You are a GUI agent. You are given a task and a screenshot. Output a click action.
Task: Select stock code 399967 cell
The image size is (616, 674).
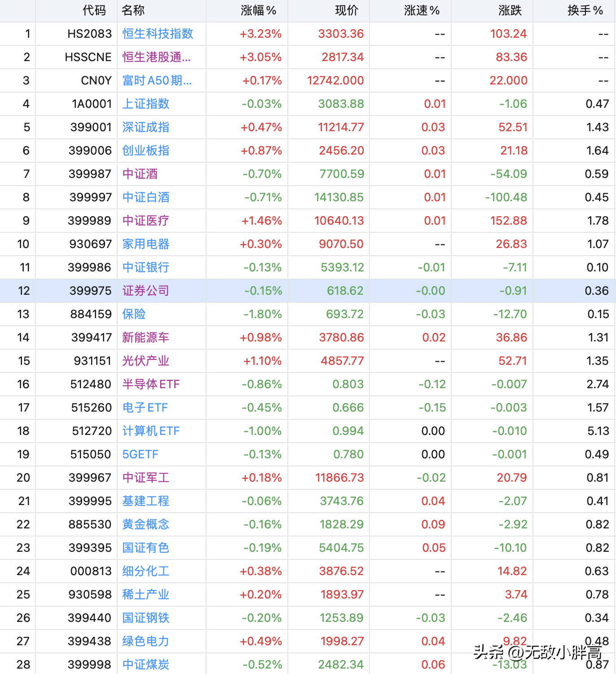point(90,478)
